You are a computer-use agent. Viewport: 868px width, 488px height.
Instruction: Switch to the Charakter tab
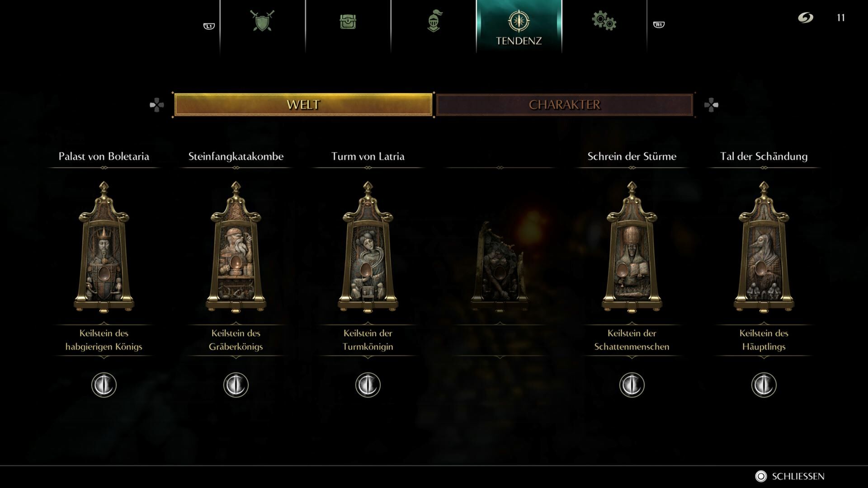pos(564,105)
